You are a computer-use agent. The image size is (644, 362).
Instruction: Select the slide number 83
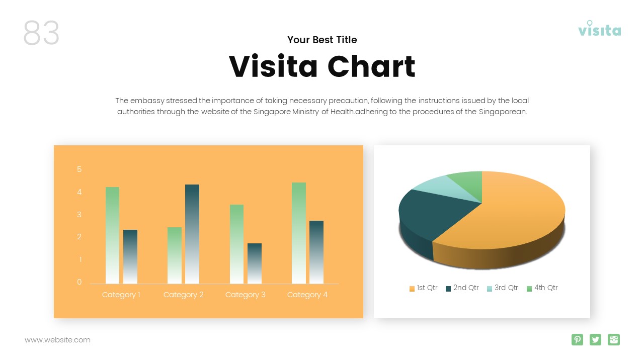pyautogui.click(x=41, y=33)
